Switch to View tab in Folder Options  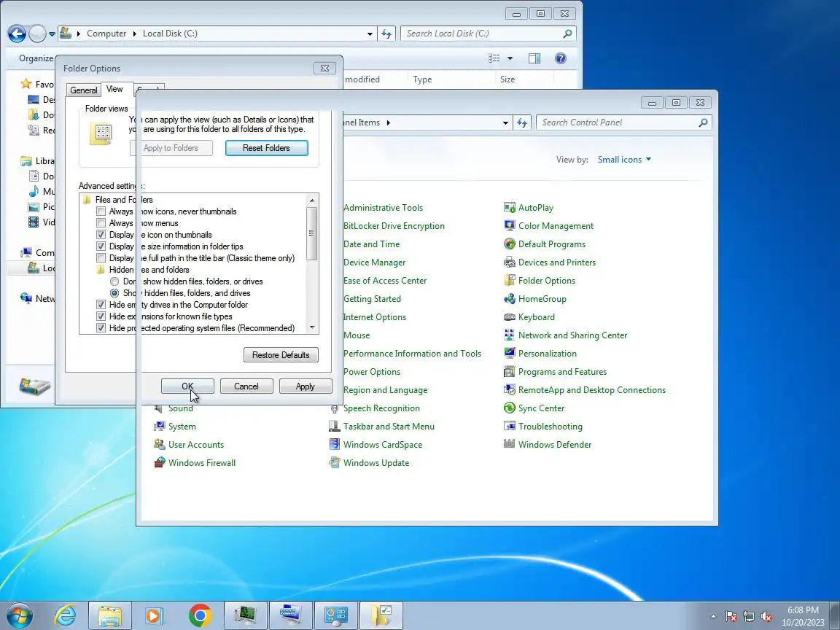click(114, 89)
